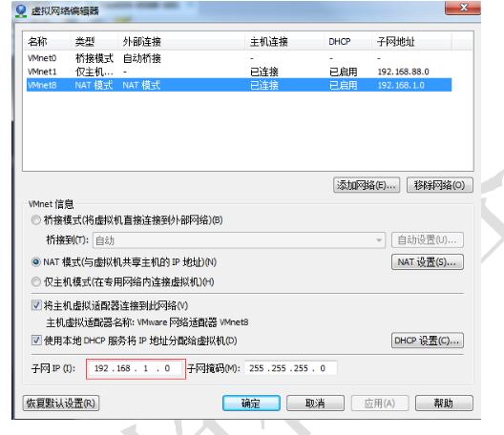The image size is (504, 435).
Task: Select the VMnet1 host-only row
Action: pyautogui.click(x=239, y=72)
